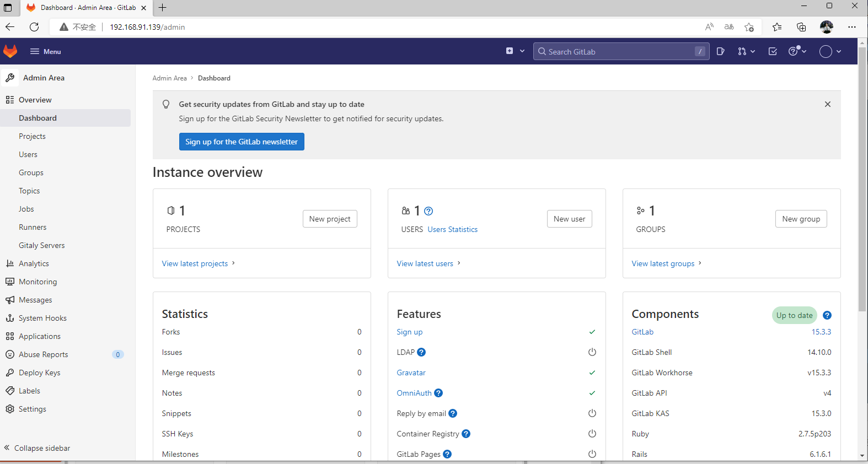Click the browser back arrow

(x=10, y=26)
